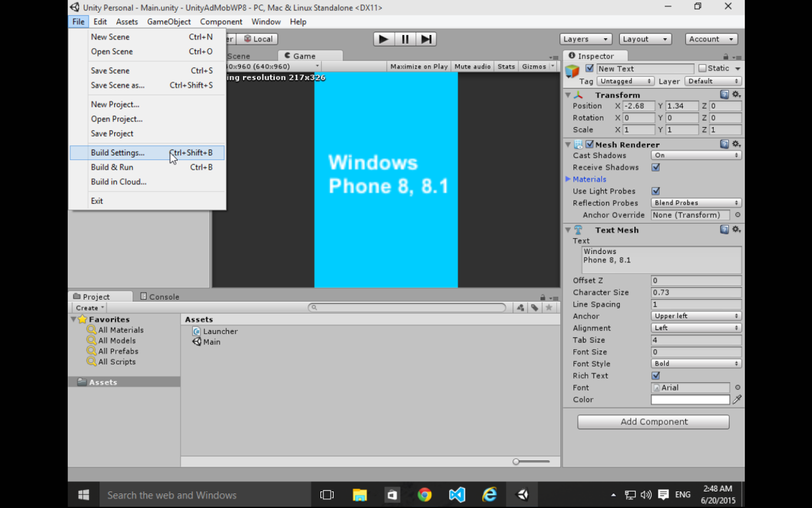
Task: Open the Transform component help icon
Action: (724, 94)
